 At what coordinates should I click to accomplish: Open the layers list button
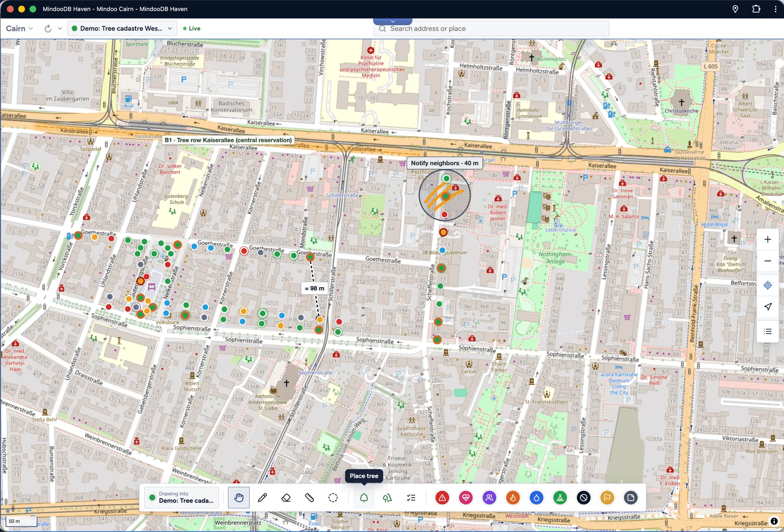tap(768, 331)
